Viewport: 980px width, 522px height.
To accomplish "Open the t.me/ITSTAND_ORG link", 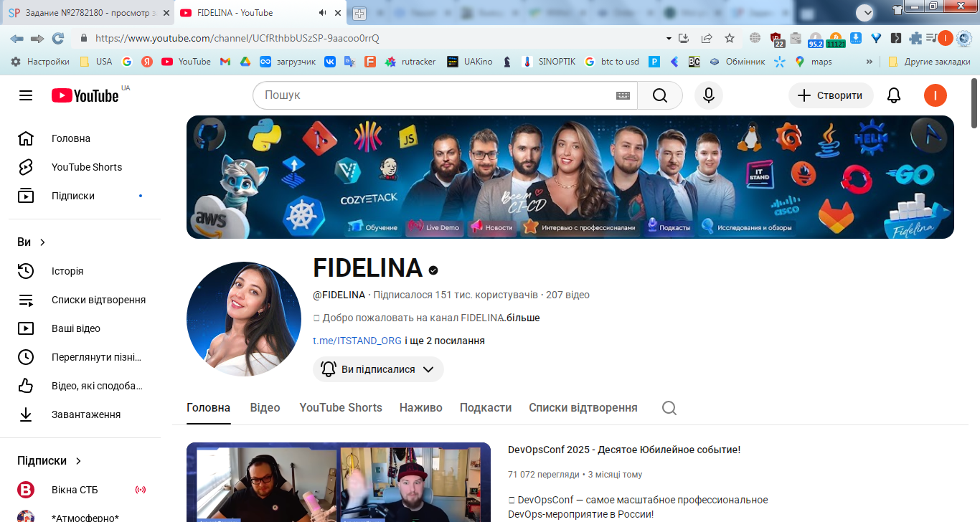I will click(357, 341).
